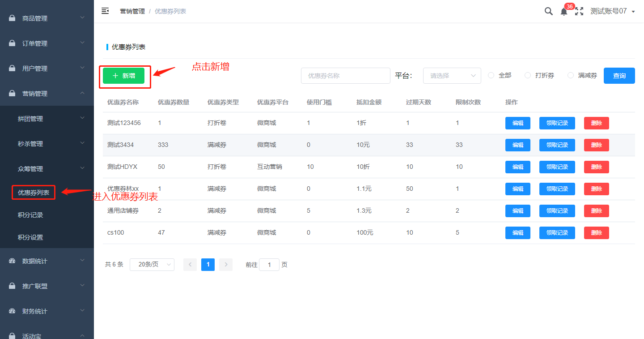The width and height of the screenshot is (644, 339).
Task: Expand the 测试账号07 user menu
Action: pyautogui.click(x=612, y=12)
